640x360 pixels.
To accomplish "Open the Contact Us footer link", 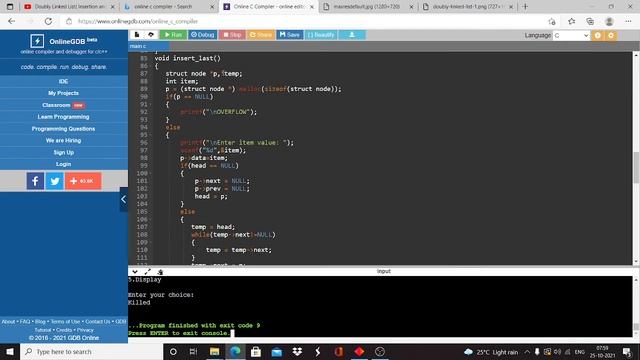I will click(x=98, y=322).
